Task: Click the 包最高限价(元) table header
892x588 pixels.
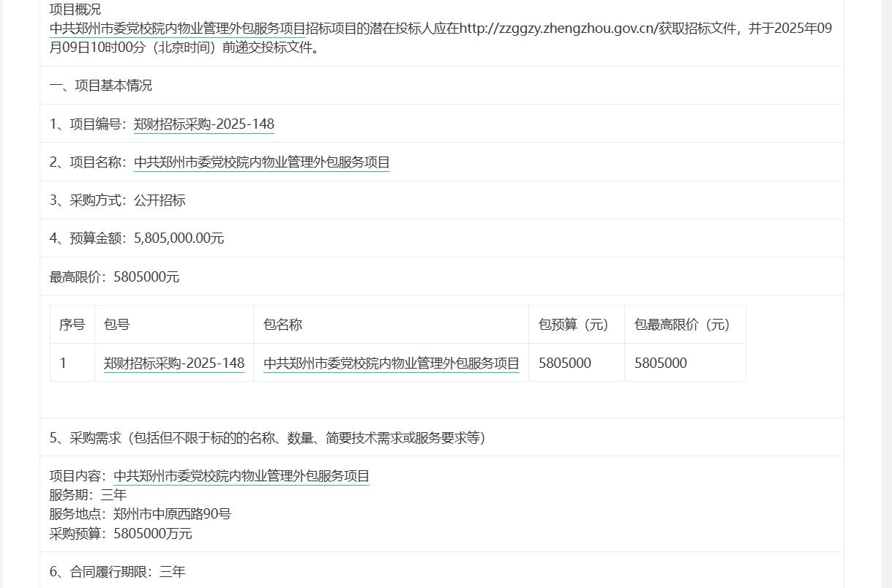Action: click(685, 325)
